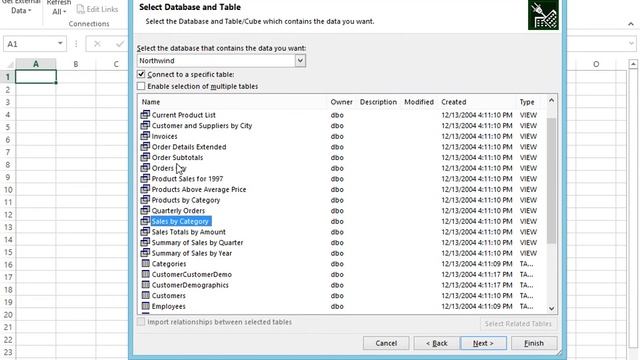The height and width of the screenshot is (360, 640).
Task: Click the Cancel entry X in formula bar
Action: [x=97, y=44]
